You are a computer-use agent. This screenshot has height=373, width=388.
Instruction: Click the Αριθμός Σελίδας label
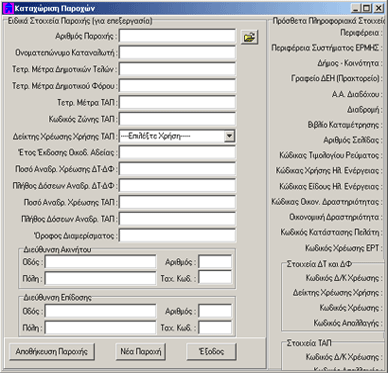(353, 140)
